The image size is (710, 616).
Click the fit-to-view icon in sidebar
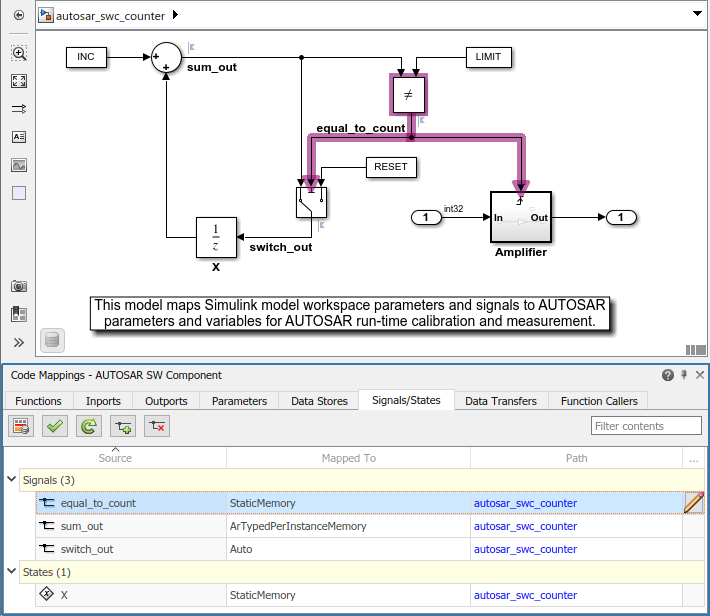19,81
